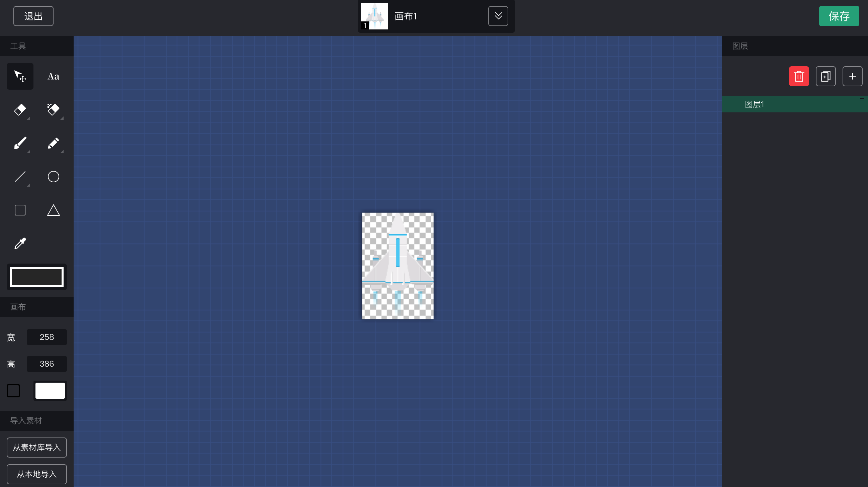
Task: Delete layer with red trash icon
Action: 799,76
